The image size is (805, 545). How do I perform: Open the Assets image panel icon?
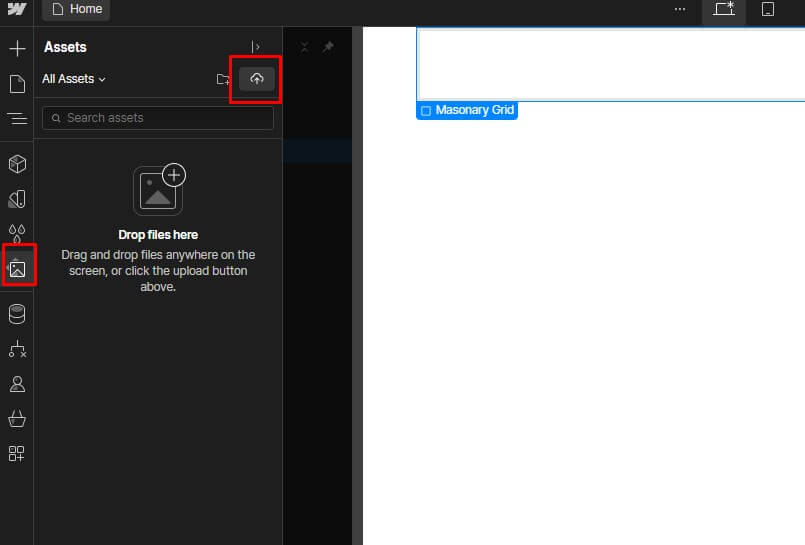coord(17,268)
